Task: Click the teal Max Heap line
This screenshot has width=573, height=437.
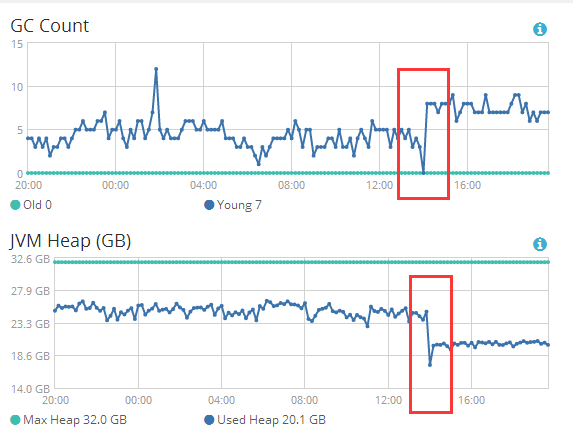Action: [301, 262]
